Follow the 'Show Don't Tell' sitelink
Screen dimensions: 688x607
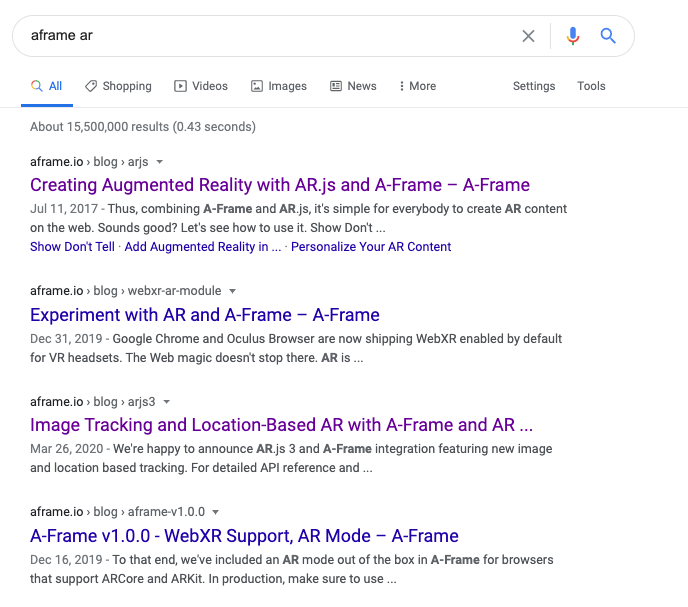pos(72,247)
